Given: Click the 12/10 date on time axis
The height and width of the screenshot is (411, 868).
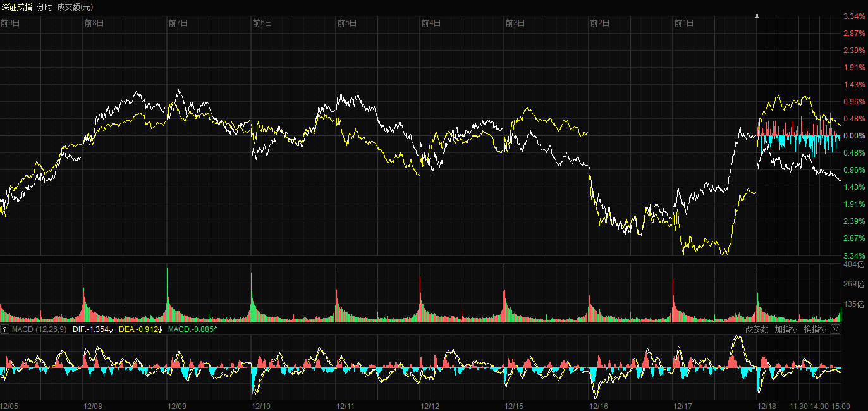Looking at the screenshot, I should pos(261,406).
